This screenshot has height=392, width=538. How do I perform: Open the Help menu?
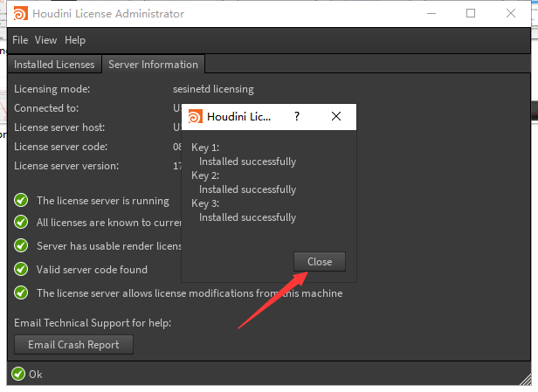tap(75, 40)
